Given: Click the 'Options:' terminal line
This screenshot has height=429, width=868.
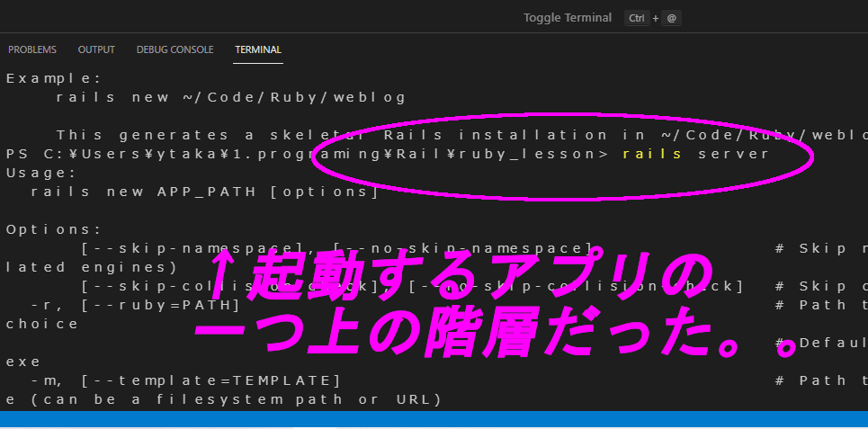Looking at the screenshot, I should pos(54,229).
